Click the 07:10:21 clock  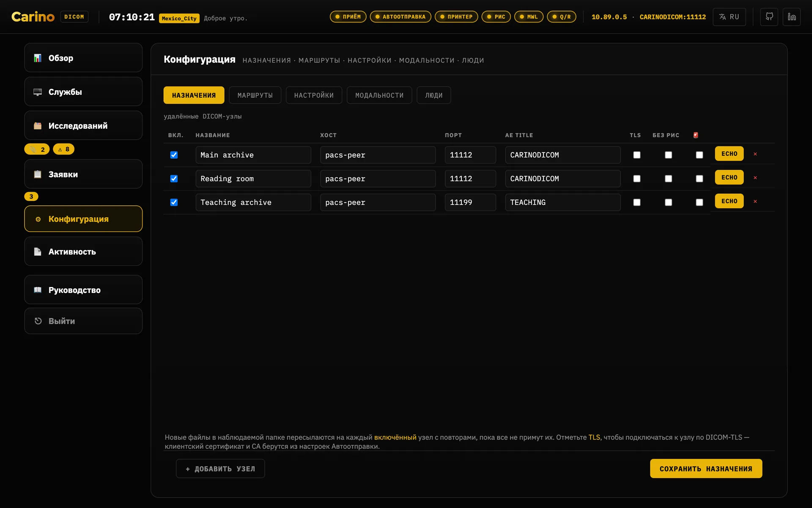point(132,17)
